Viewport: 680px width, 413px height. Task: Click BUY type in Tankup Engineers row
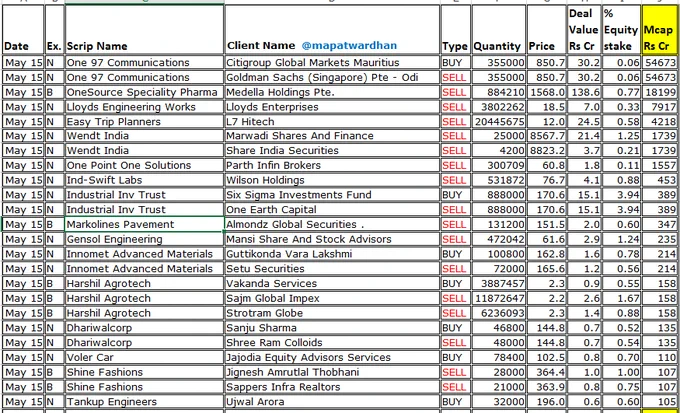pyautogui.click(x=455, y=401)
